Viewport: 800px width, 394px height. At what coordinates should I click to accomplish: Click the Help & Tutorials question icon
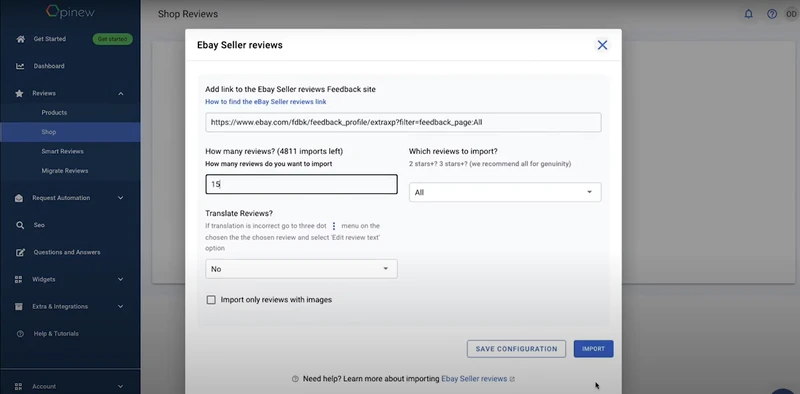[20, 334]
